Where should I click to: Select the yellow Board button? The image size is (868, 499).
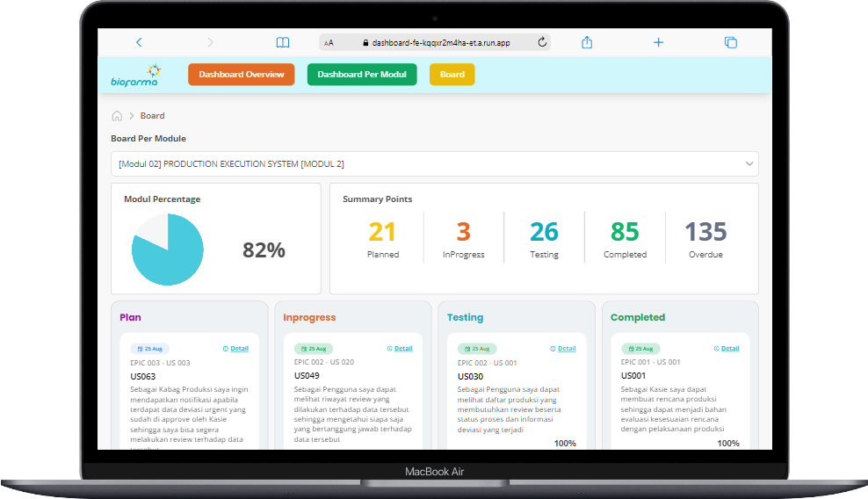coord(452,75)
